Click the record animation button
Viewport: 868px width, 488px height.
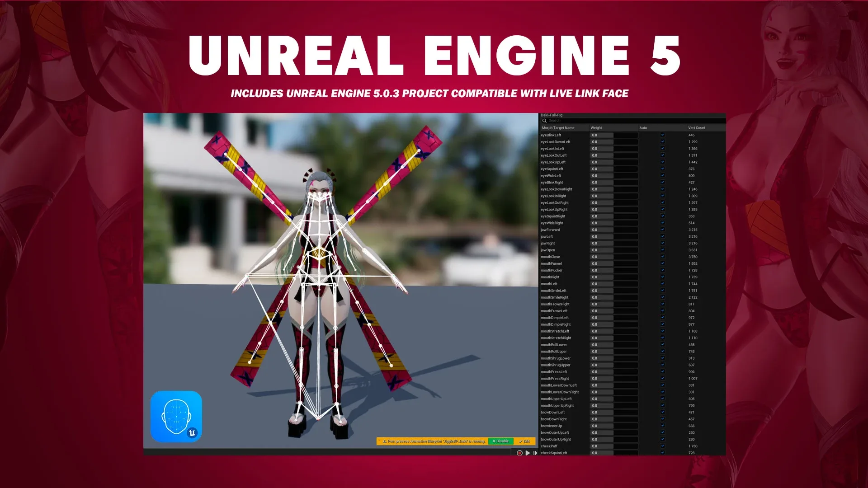[519, 453]
